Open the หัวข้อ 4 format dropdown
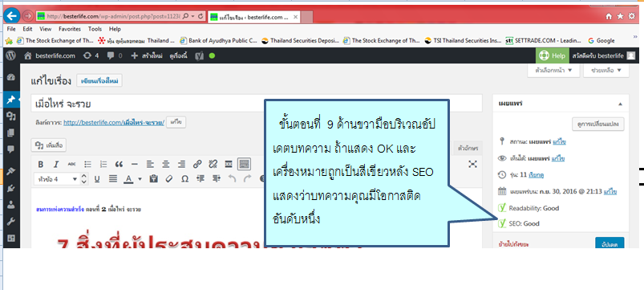The width and height of the screenshot is (644, 290). click(x=57, y=179)
